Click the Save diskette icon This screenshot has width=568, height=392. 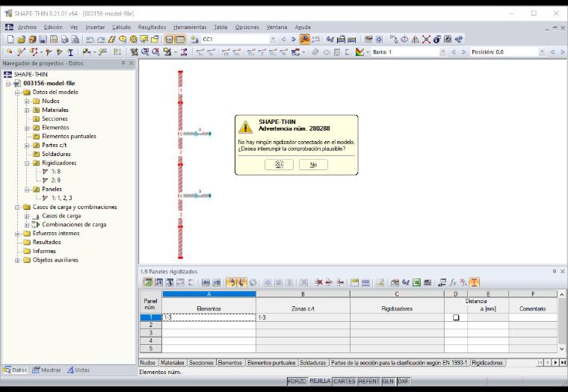pyautogui.click(x=43, y=40)
